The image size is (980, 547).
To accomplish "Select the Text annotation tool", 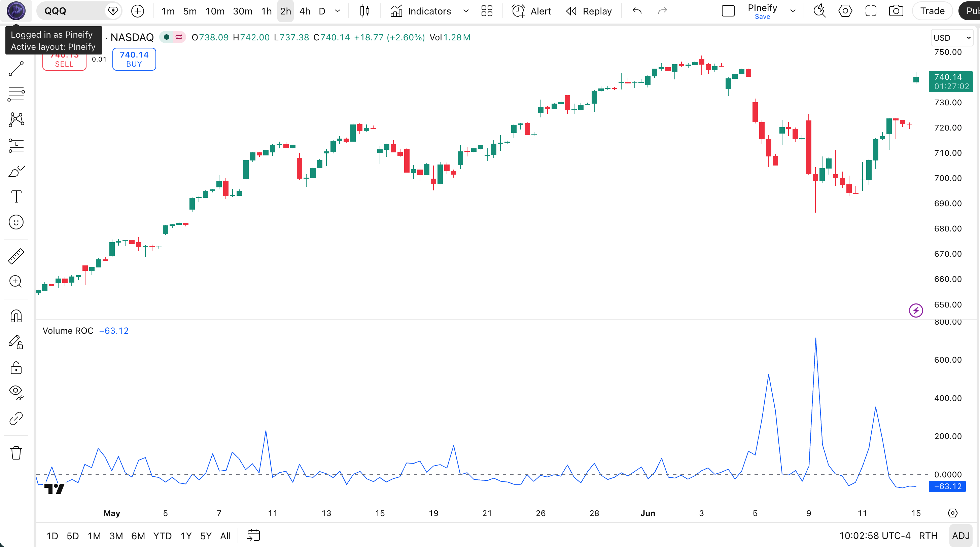I will click(16, 197).
